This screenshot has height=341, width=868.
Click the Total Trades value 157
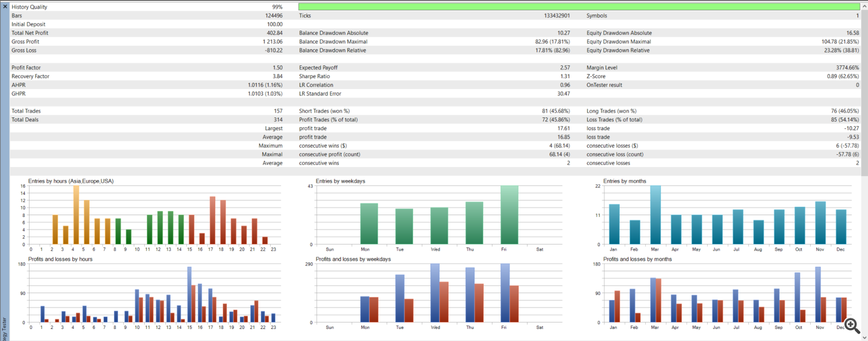278,111
